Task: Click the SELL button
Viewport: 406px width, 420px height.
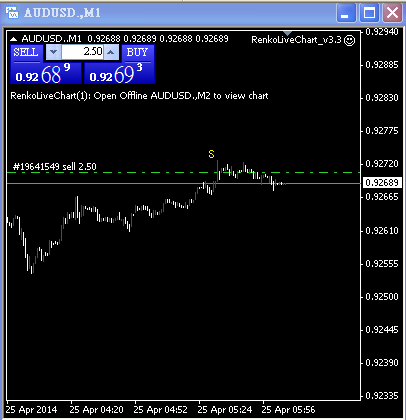Action: [26, 53]
